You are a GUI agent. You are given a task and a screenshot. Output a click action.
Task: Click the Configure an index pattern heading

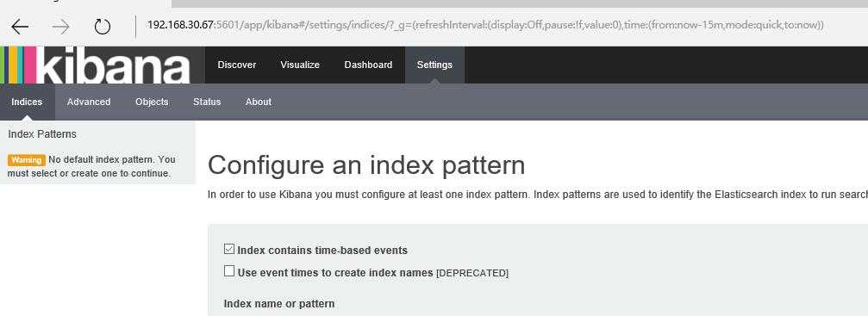tap(366, 165)
